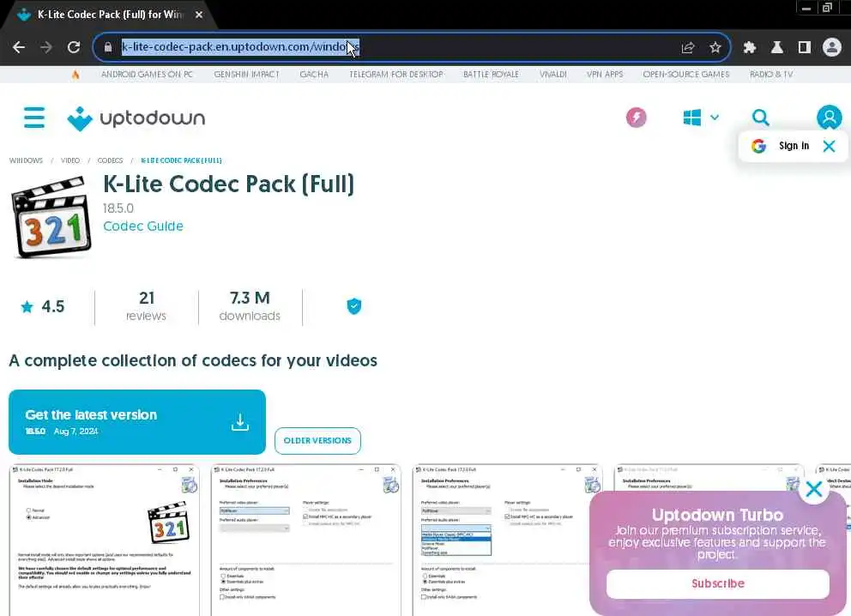Open second installer screenshot with PotPlayer dropdown
This screenshot has width=851, height=616.
point(306,540)
